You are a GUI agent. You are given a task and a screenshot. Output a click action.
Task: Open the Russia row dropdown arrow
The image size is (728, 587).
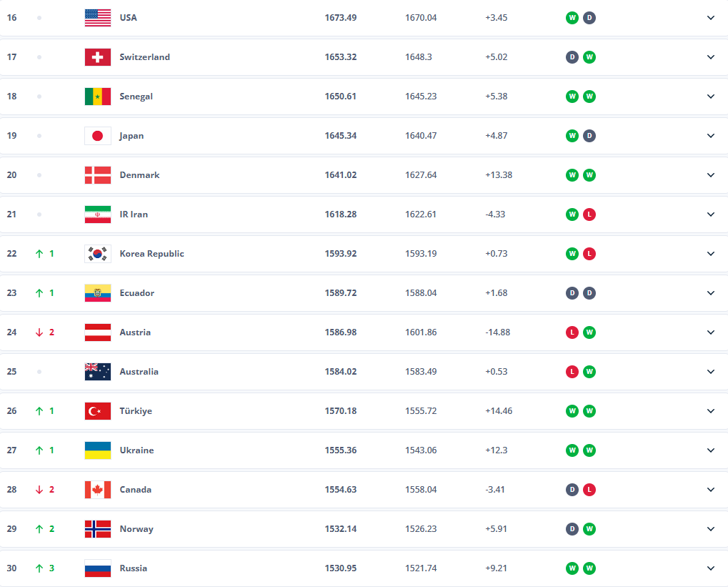pyautogui.click(x=710, y=568)
